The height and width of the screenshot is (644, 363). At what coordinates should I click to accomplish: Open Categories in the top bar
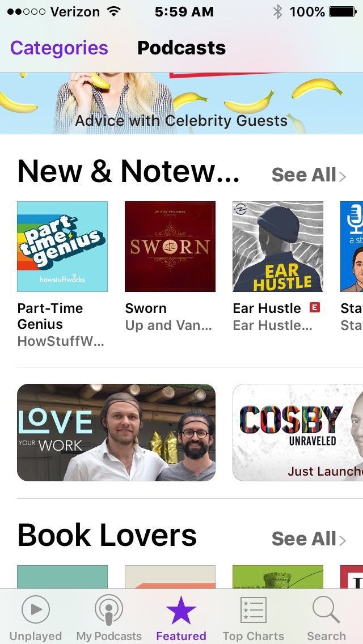(x=59, y=48)
